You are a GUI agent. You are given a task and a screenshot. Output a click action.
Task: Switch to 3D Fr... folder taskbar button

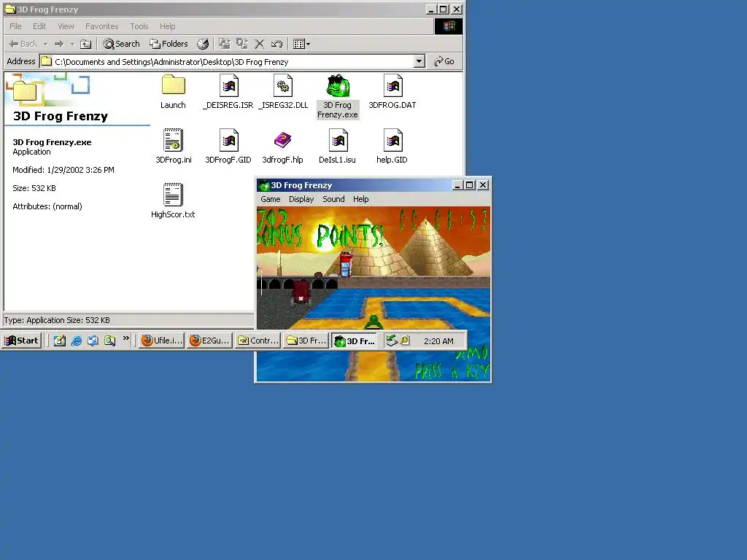[306, 341]
